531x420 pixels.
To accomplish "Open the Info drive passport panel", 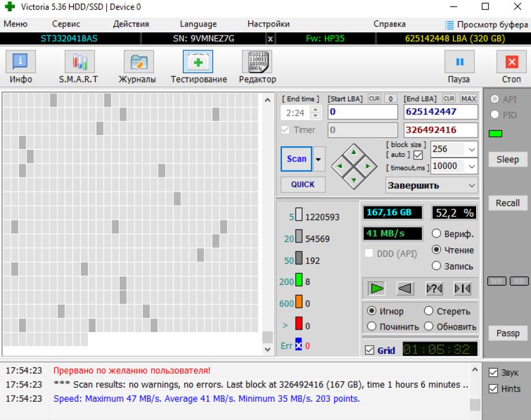I will pyautogui.click(x=21, y=67).
